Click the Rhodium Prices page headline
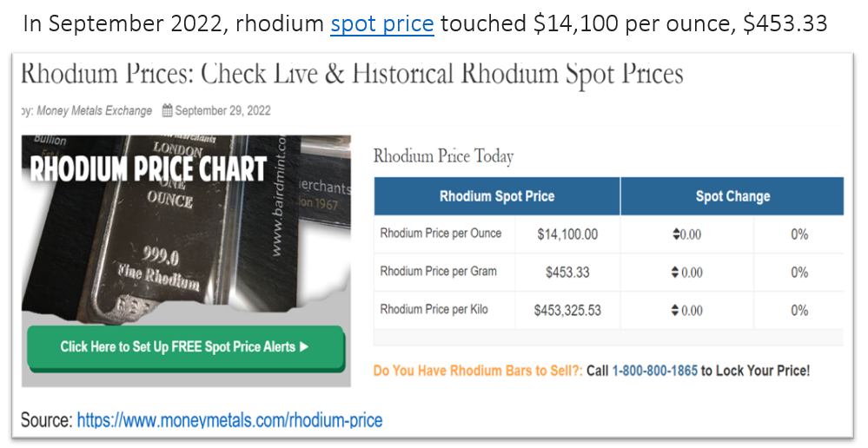This screenshot has width=868, height=448. pyautogui.click(x=352, y=74)
